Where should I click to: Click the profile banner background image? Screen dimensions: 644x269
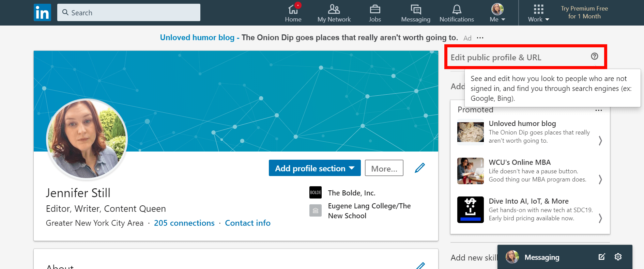point(236,101)
